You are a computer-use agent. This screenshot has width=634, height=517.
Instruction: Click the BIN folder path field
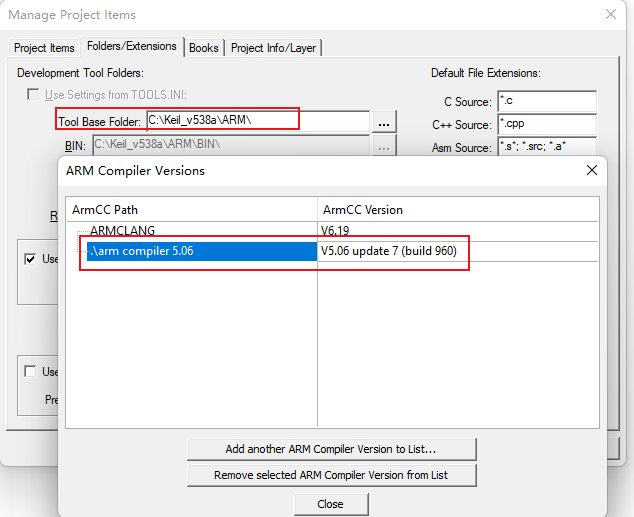[x=230, y=145]
